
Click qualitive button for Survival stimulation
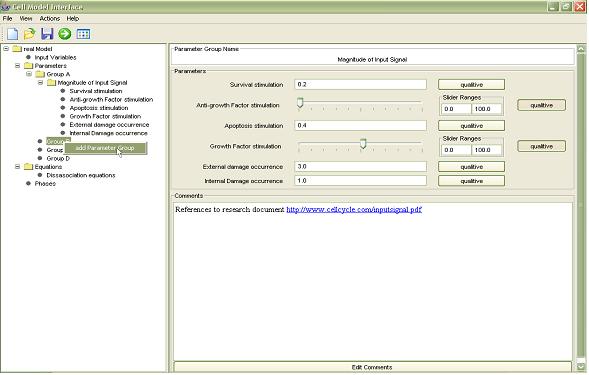coord(471,85)
